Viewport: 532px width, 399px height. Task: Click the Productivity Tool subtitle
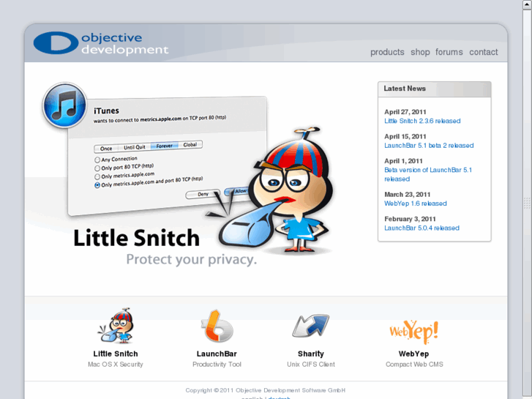(217, 365)
